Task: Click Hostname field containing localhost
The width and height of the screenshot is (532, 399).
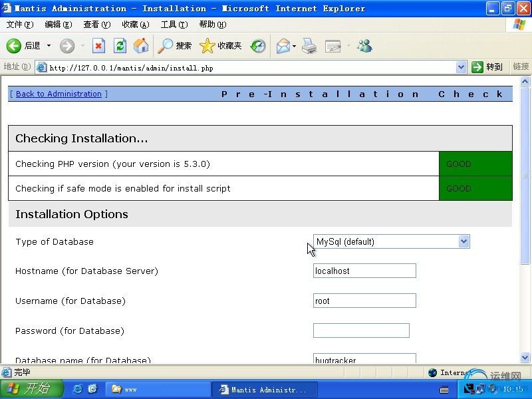Action: (364, 271)
